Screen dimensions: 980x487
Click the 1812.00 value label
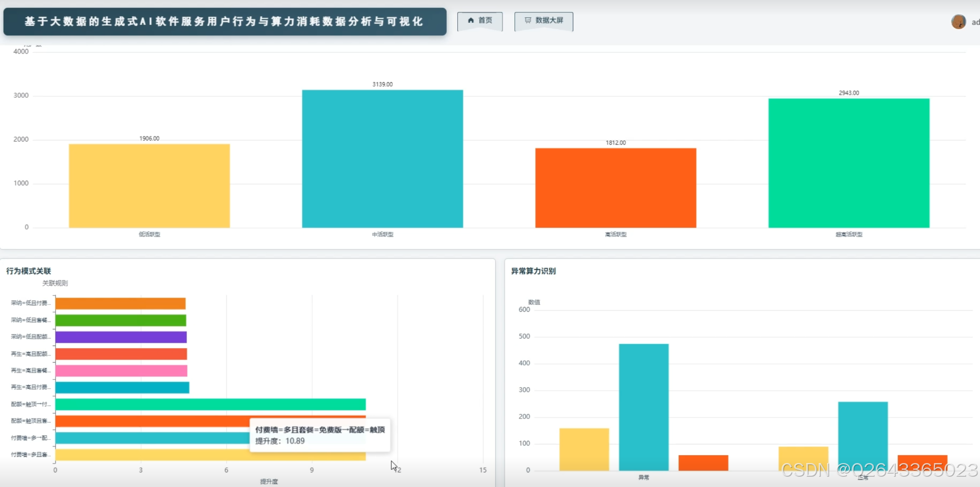tap(616, 143)
